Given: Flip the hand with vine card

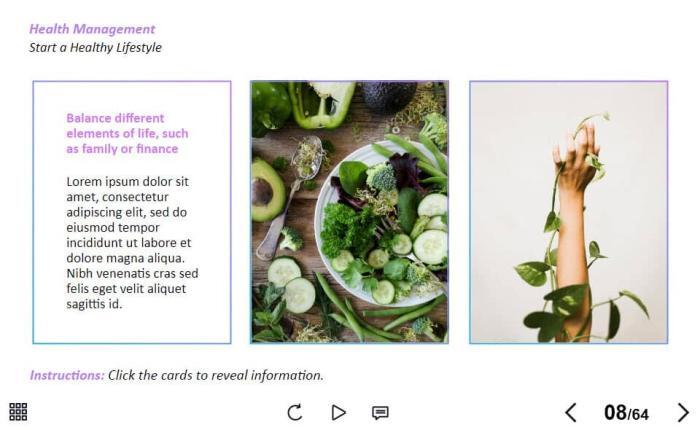Looking at the screenshot, I should coord(569,212).
